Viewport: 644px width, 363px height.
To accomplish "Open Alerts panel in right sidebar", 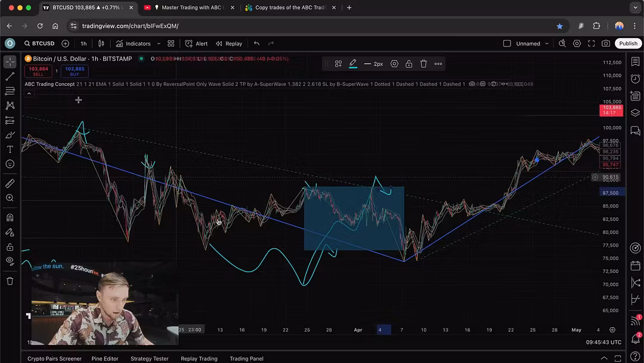I will tap(635, 79).
